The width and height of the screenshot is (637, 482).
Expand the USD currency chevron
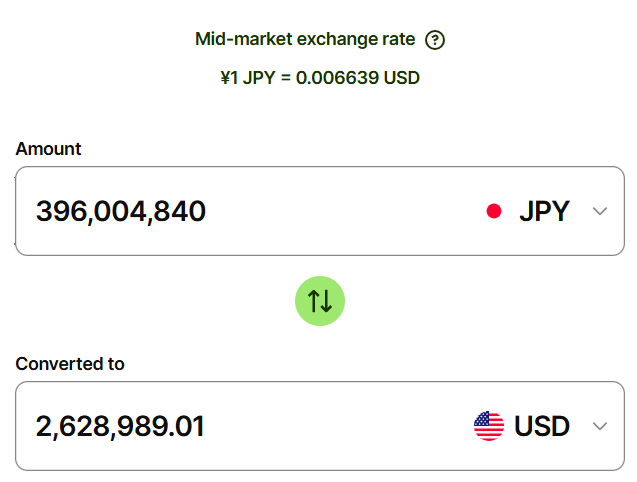(600, 426)
